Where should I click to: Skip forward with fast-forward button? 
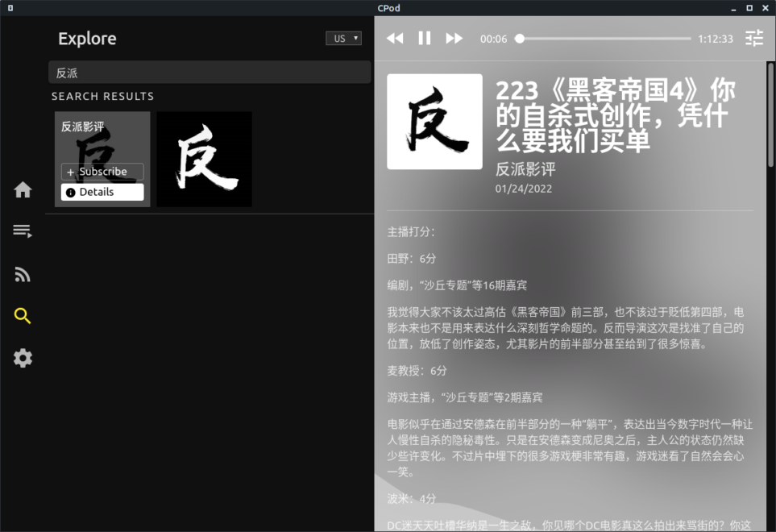(454, 39)
